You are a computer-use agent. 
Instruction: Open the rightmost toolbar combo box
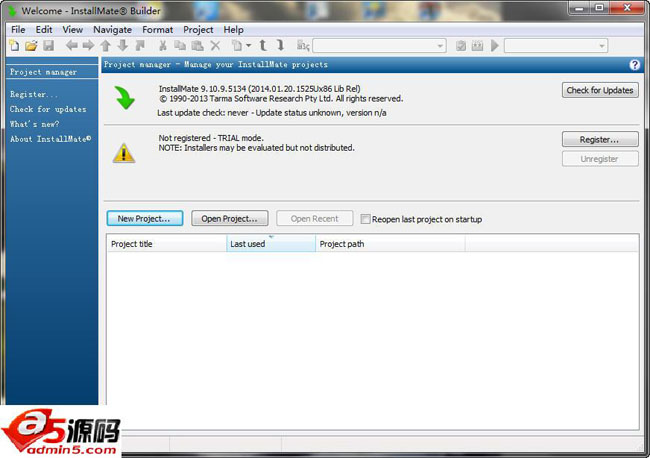pos(556,46)
